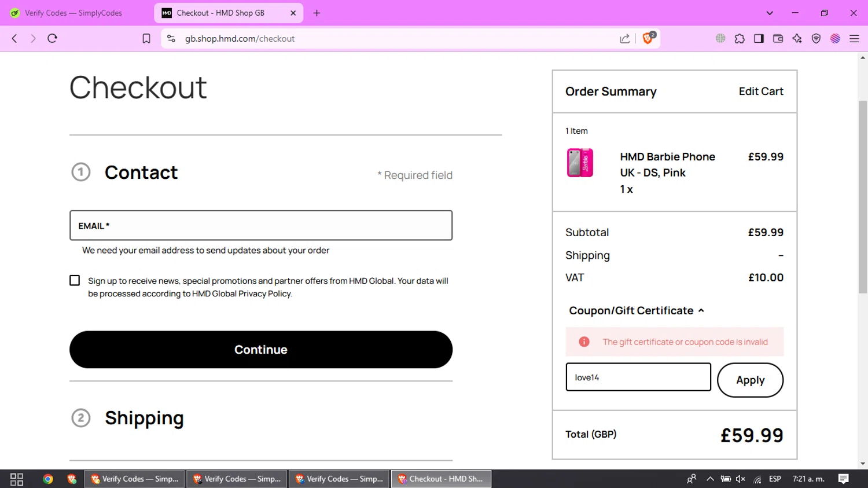Click the globe icon in toolbar
Screen dimensions: 868x488
pyautogui.click(x=720, y=38)
